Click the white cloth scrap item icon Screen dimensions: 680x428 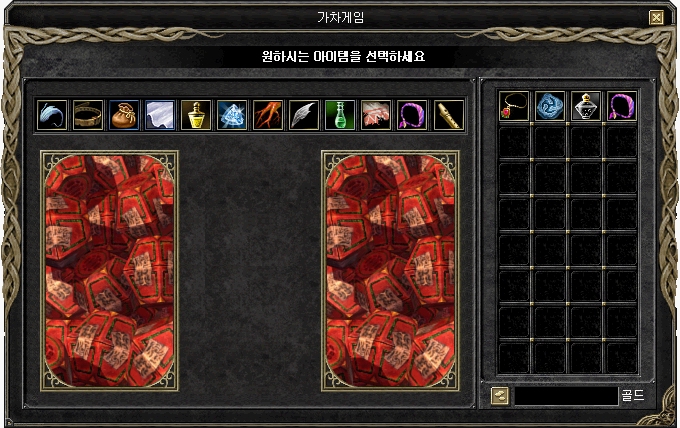[160, 115]
